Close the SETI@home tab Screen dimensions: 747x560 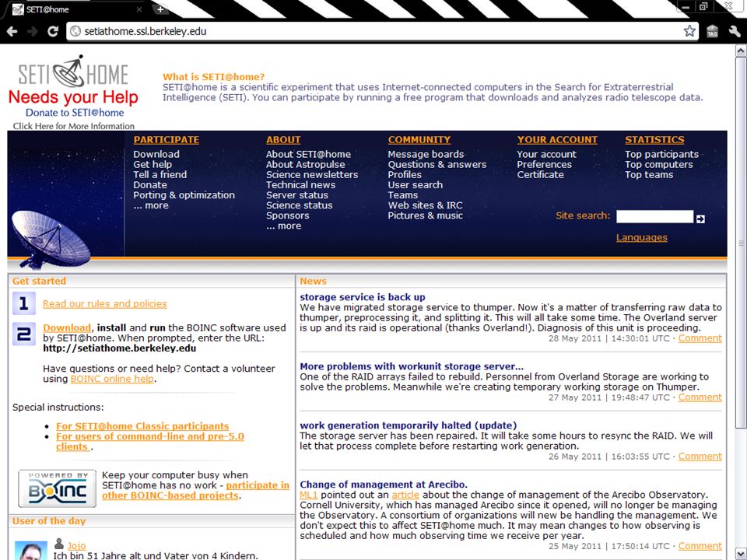139,9
